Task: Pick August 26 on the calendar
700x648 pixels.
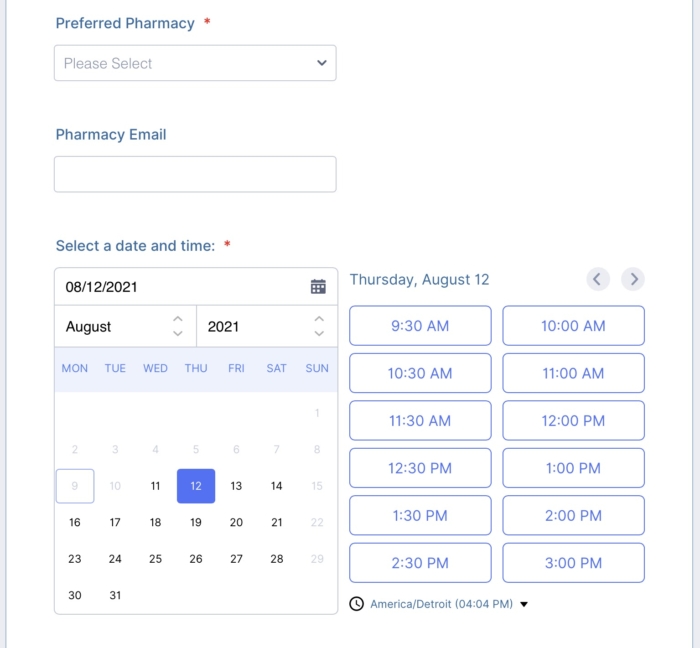Action: click(x=196, y=559)
